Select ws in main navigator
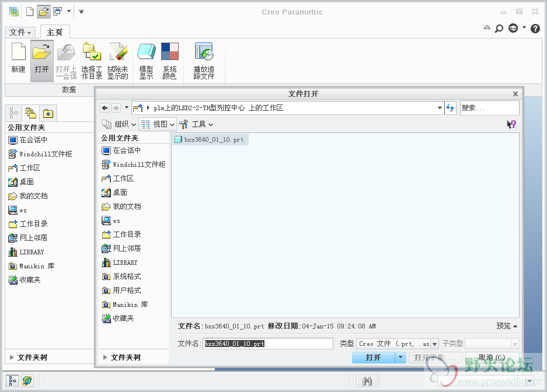This screenshot has width=547, height=392. tap(18, 210)
